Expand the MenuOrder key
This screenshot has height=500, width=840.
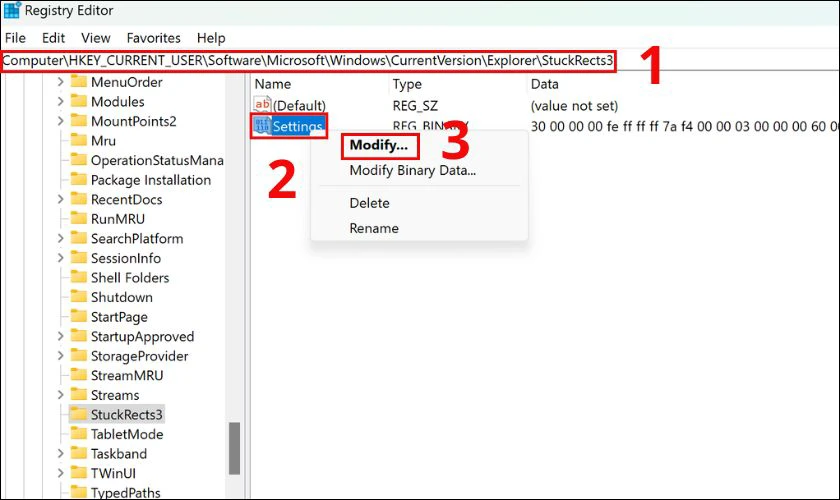pyautogui.click(x=61, y=82)
